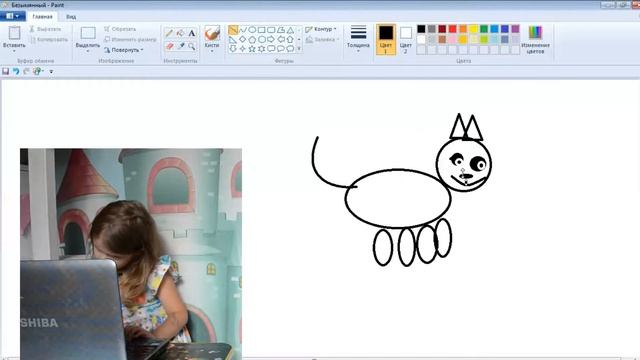640x360 pixels.
Task: Open the Контур outline dropdown
Action: tap(321, 29)
